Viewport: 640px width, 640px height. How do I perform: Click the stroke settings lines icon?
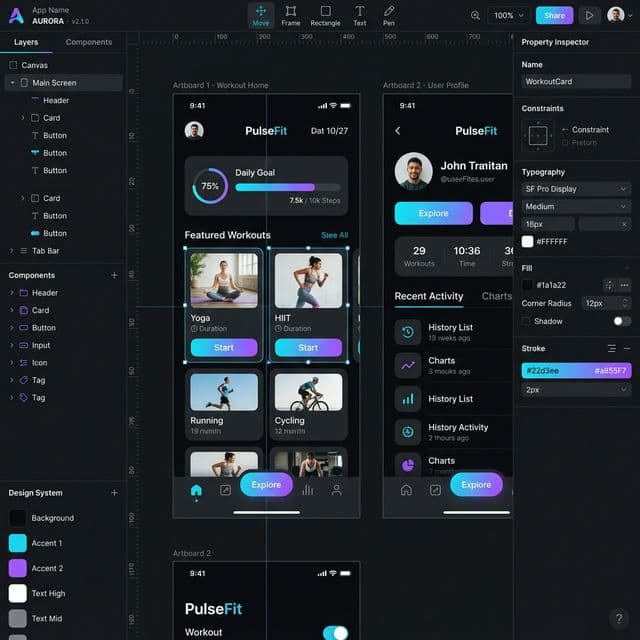(x=611, y=348)
